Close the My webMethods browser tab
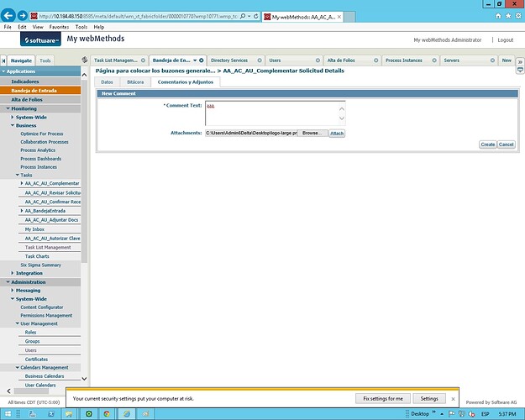Screen dimensions: 525x420 339,17
